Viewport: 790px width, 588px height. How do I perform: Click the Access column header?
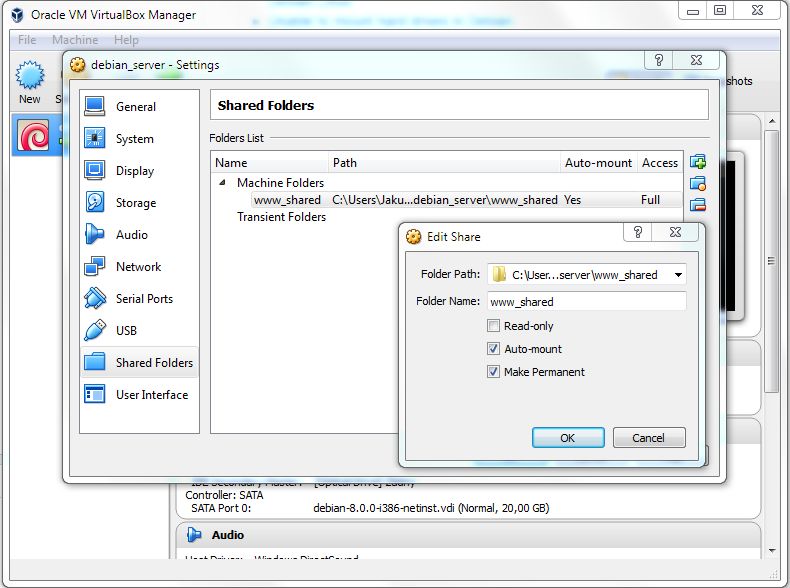point(660,163)
